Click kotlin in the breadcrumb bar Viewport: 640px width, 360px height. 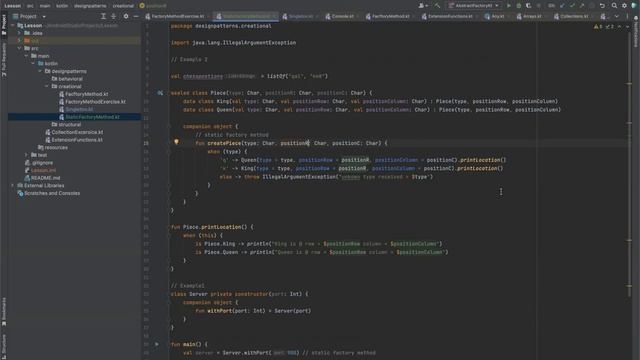point(62,6)
